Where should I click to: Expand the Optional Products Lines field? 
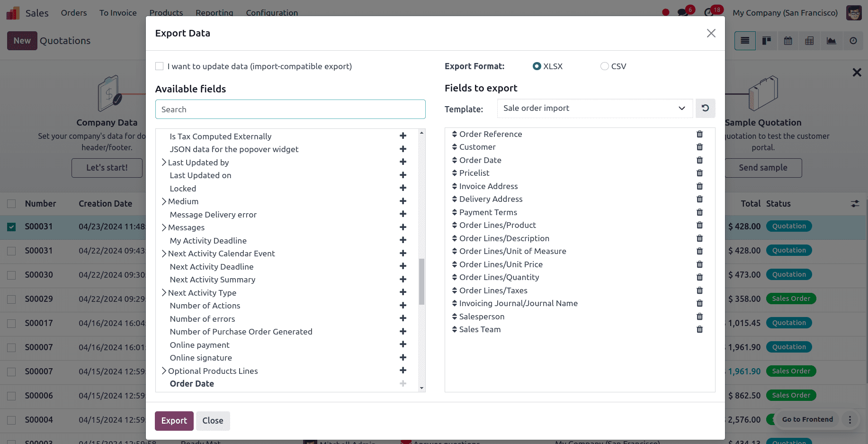click(x=164, y=371)
